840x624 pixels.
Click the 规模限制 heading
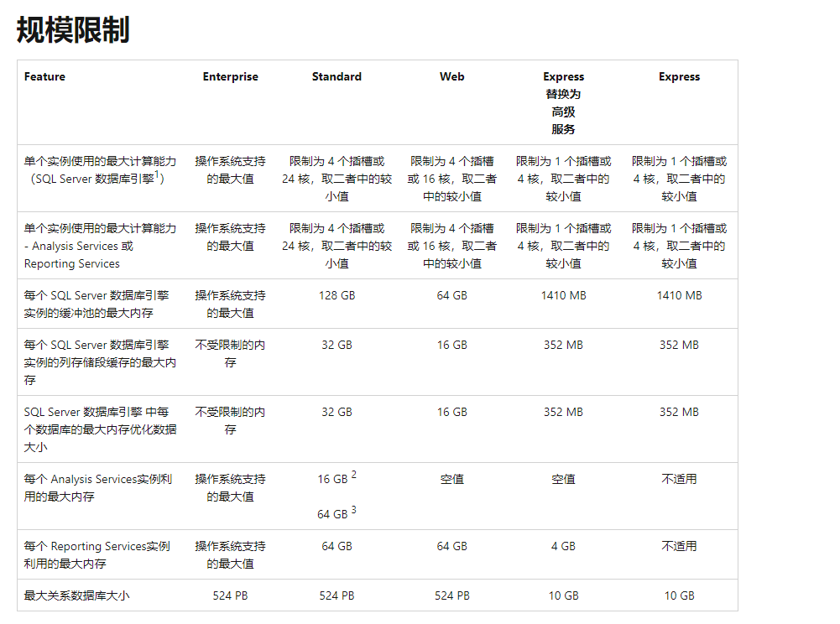click(x=73, y=29)
